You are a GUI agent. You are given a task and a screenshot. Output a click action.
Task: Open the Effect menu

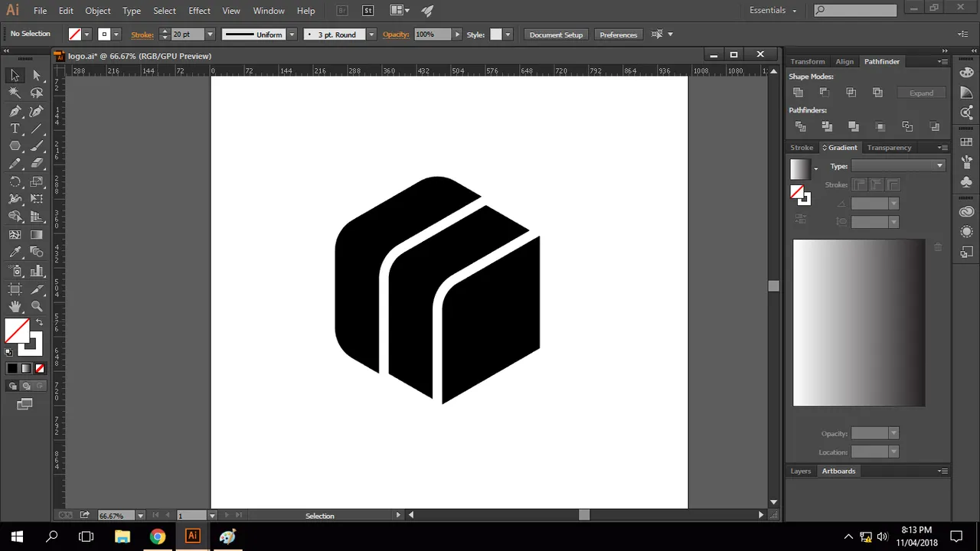pyautogui.click(x=199, y=11)
